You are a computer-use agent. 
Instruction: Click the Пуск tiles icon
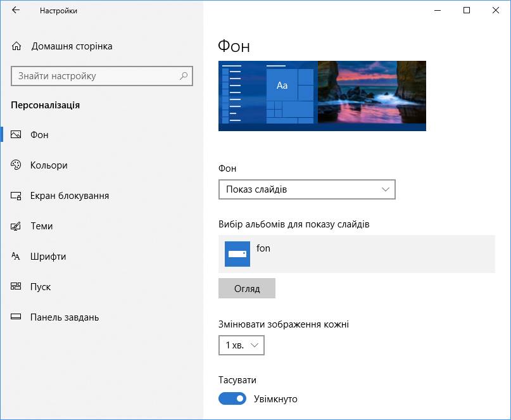point(16,286)
